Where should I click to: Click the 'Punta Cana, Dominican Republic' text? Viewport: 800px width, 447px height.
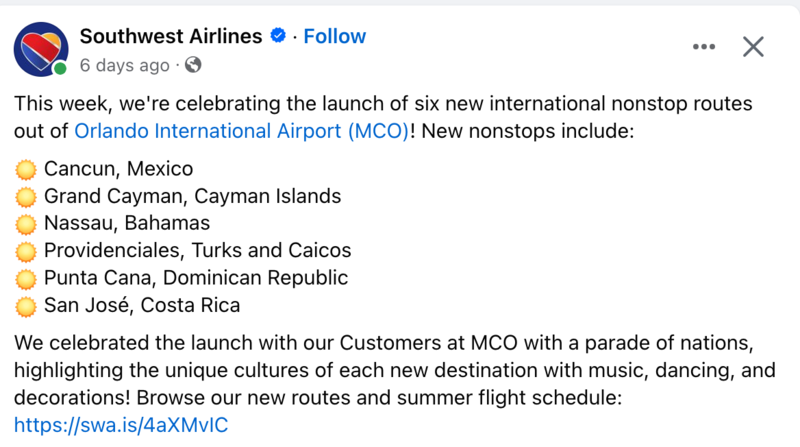click(196, 278)
